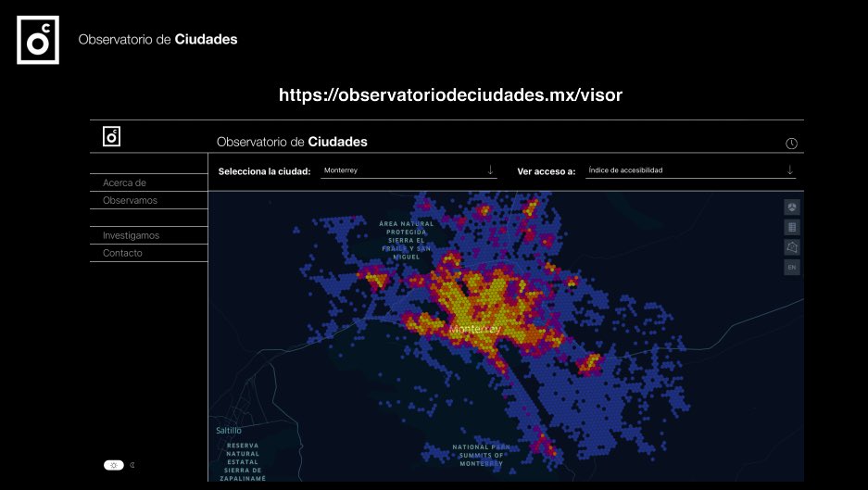Click the 3D cube map view icon
Screen dimensions: 868x490
792,207
